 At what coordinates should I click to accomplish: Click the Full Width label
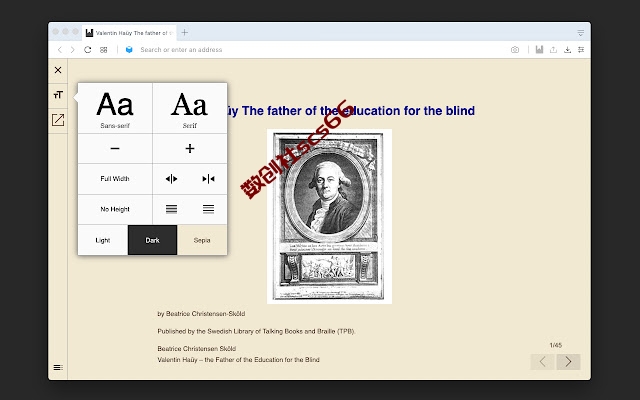click(x=115, y=179)
